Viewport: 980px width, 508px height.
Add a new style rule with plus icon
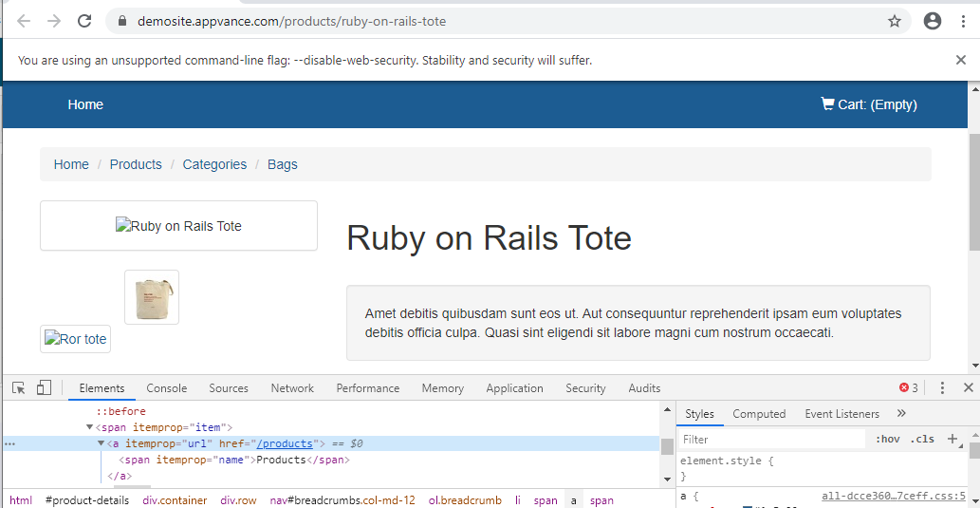click(953, 440)
